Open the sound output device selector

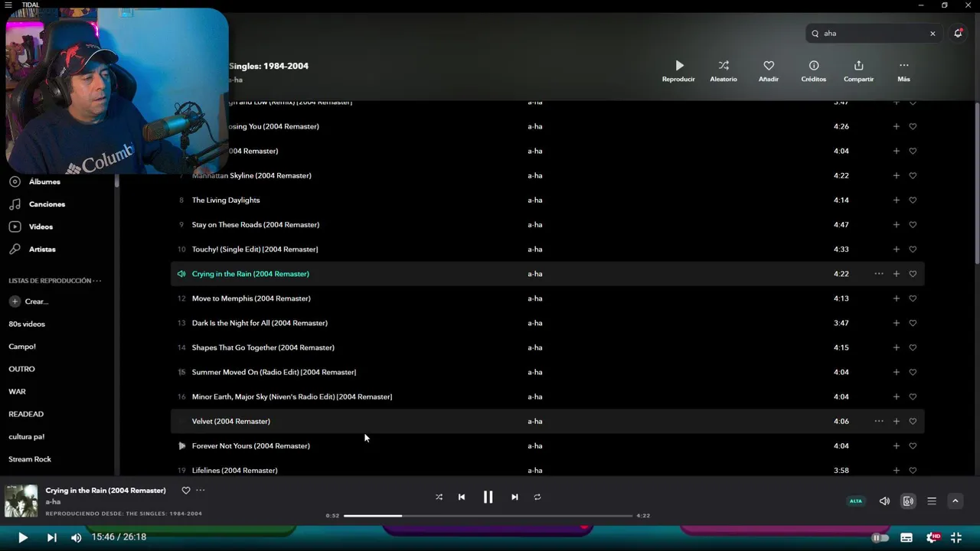[908, 501]
